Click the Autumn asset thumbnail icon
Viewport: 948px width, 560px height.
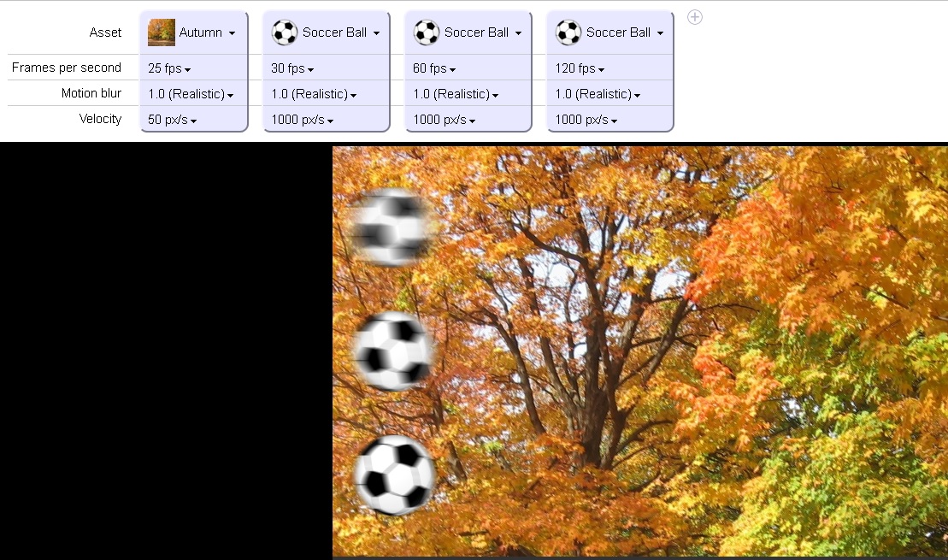tap(162, 32)
